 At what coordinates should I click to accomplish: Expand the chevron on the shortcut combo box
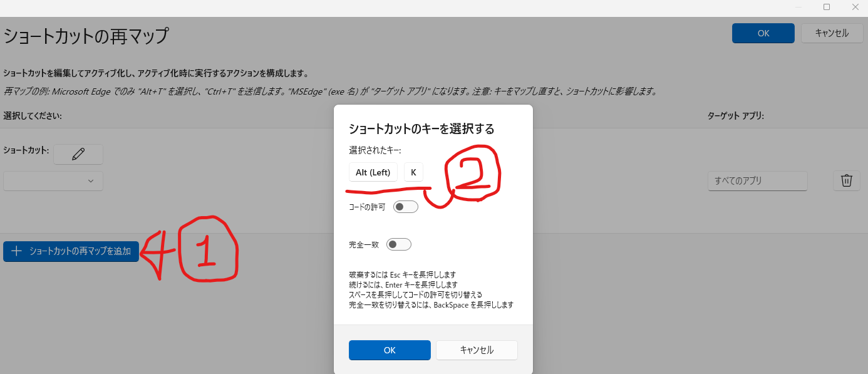92,180
